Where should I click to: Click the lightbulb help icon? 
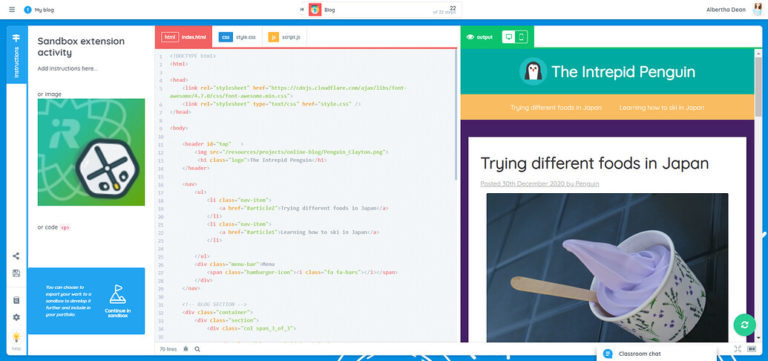(16, 337)
